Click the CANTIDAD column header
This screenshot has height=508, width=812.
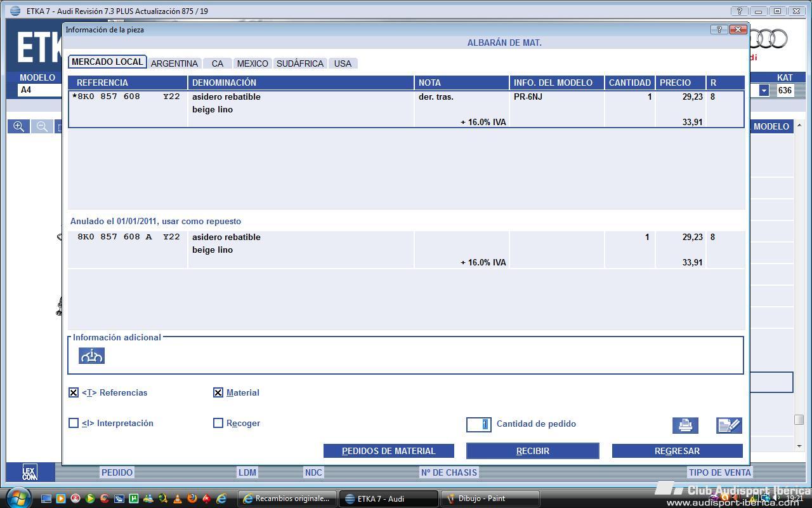(x=630, y=83)
